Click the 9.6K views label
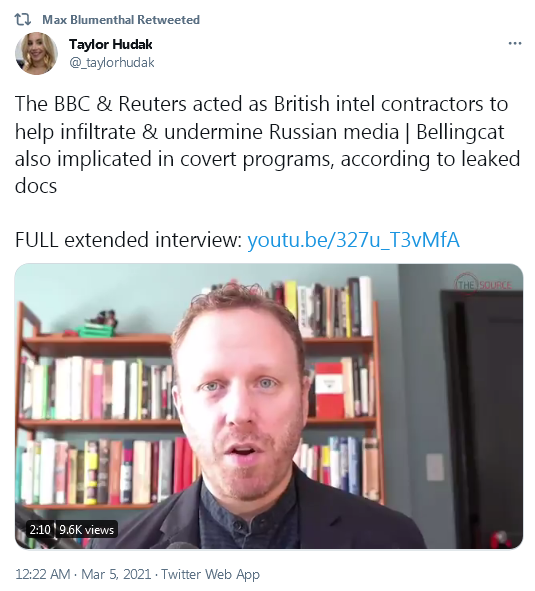Screen dimensions: 535x591 click(86, 530)
